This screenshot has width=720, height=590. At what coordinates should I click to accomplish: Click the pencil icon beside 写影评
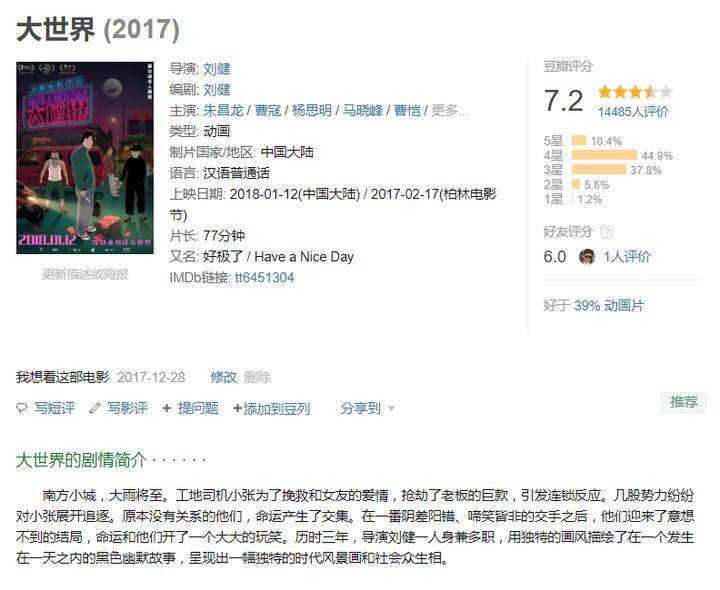pyautogui.click(x=95, y=408)
